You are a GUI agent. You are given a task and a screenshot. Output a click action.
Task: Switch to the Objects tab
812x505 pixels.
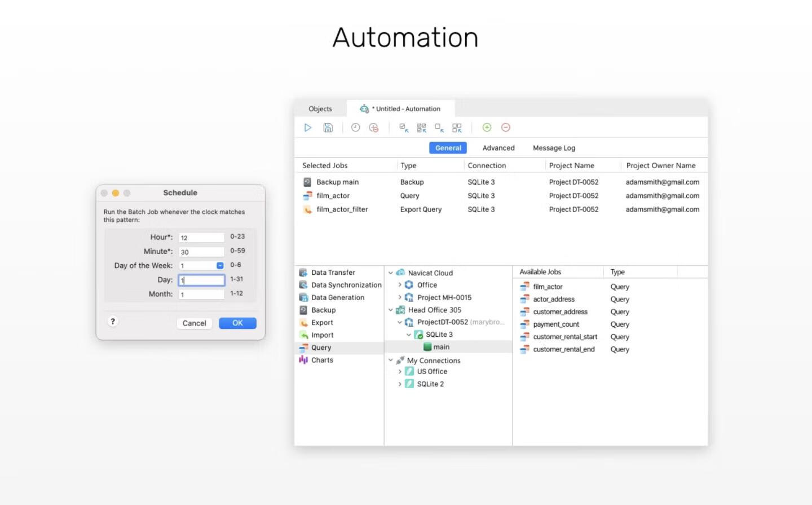[x=320, y=109]
